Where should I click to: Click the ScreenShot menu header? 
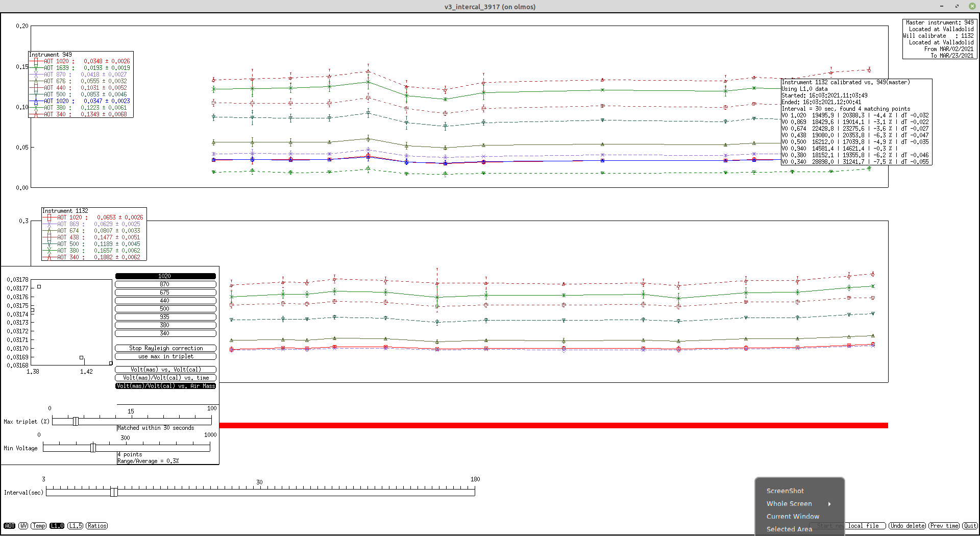point(785,491)
